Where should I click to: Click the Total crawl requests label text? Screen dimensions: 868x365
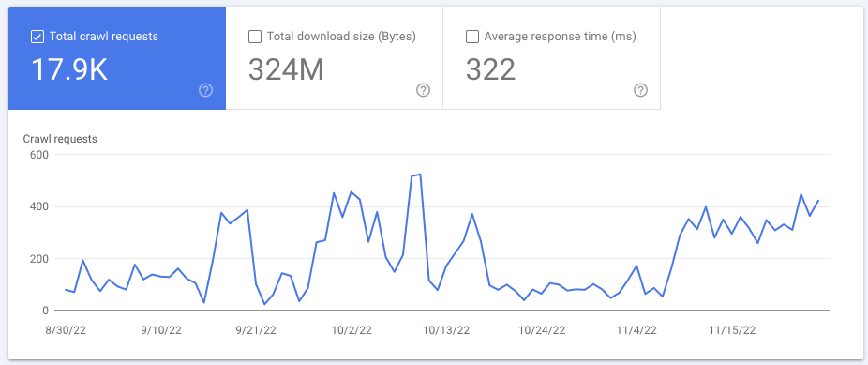pyautogui.click(x=104, y=37)
